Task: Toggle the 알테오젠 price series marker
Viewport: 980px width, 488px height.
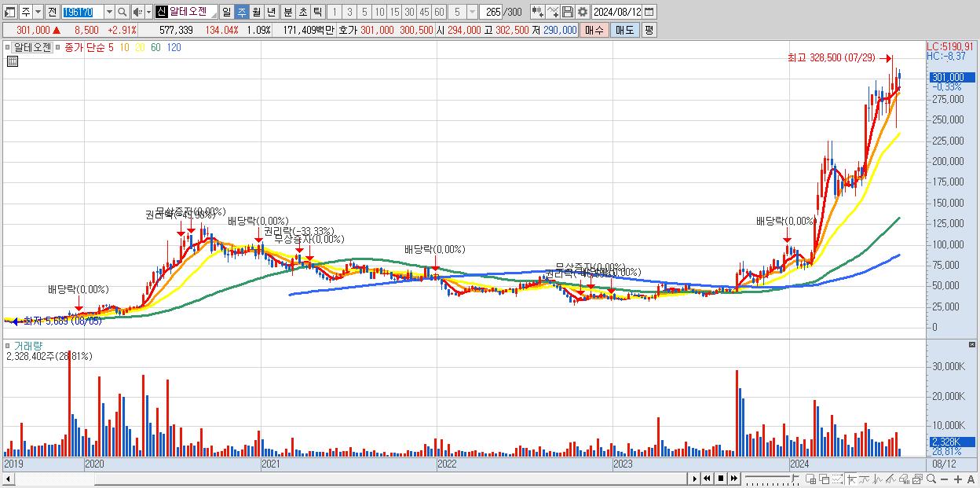Action: click(7, 46)
